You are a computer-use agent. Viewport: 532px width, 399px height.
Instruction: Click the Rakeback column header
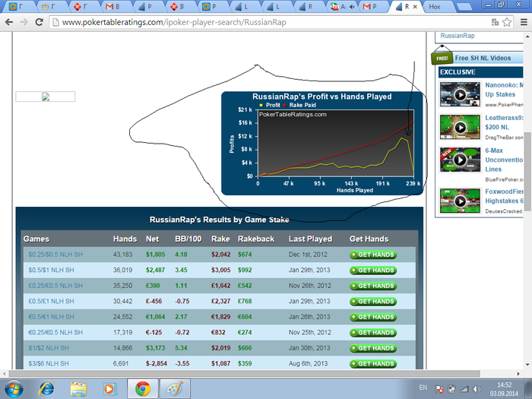pos(256,239)
